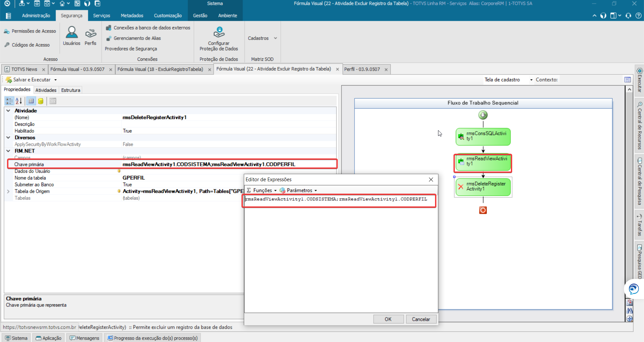Image resolution: width=644 pixels, height=342 pixels.
Task: Open Códigos de Acesso
Action: point(27,45)
